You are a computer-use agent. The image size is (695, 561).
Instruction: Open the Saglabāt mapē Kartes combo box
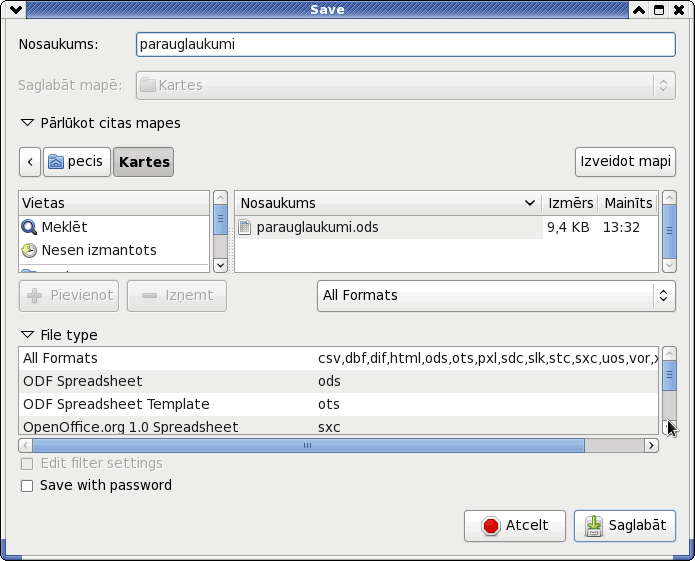pyautogui.click(x=406, y=85)
